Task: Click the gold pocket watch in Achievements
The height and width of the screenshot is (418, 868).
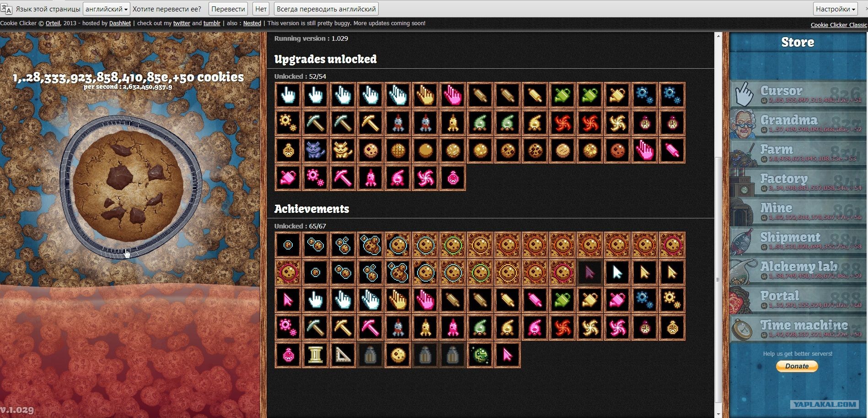Action: 672,327
